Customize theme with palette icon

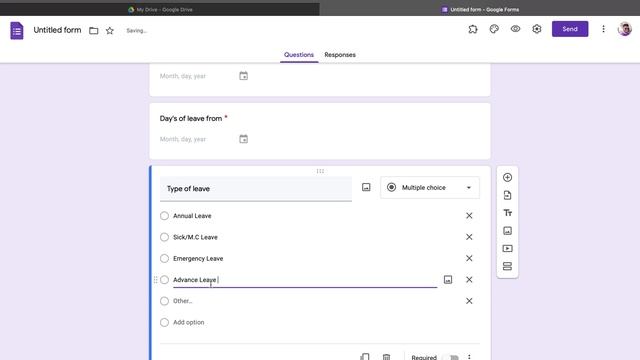click(x=494, y=29)
